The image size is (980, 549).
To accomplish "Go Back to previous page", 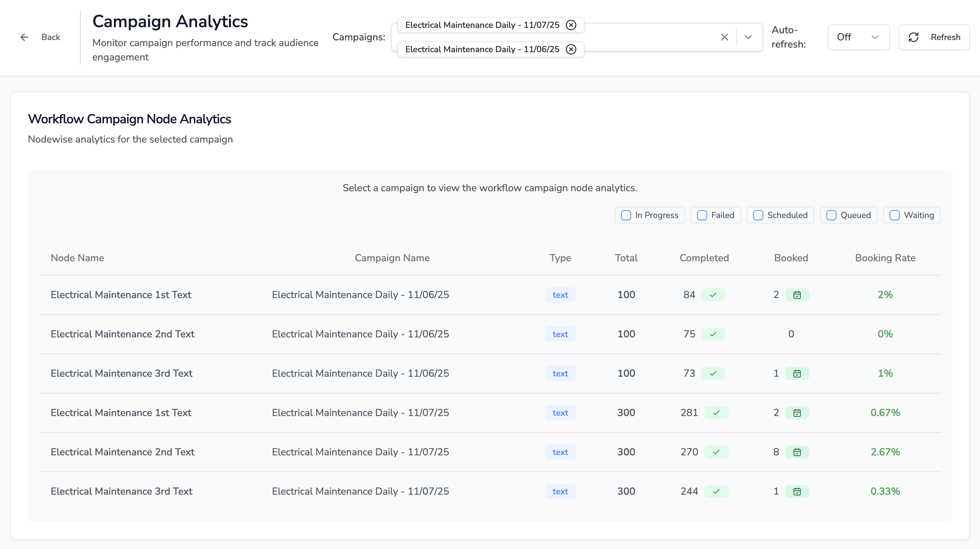I will tap(51, 37).
